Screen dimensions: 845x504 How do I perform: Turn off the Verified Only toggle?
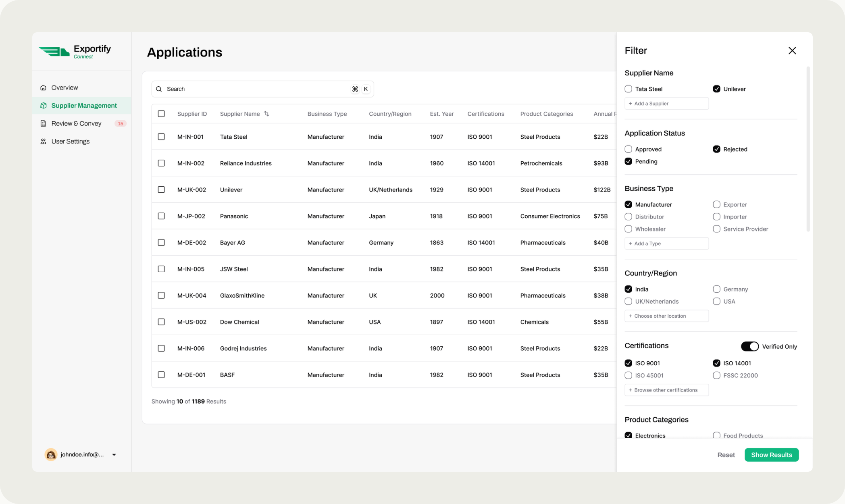point(749,346)
